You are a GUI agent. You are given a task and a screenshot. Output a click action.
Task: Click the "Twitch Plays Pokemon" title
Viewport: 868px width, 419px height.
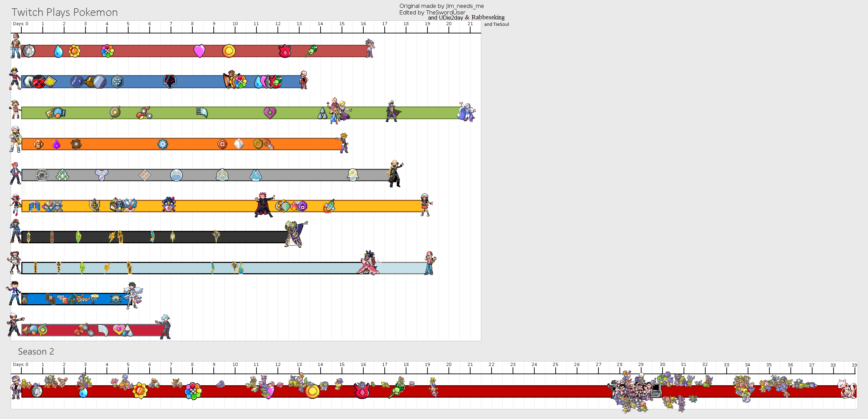point(64,12)
